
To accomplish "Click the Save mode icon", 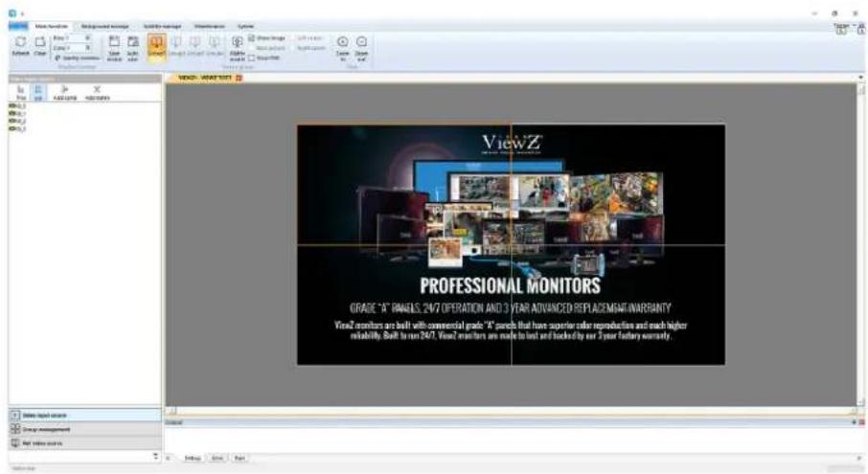I will 114,48.
